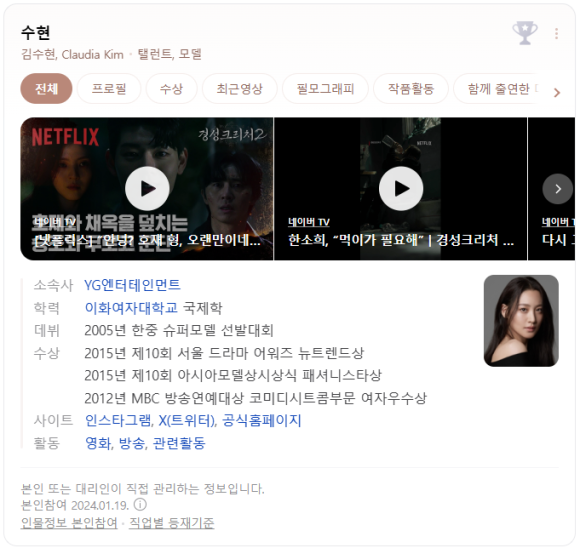The image size is (580, 548).
Task: Open the 수상 tab
Action: (171, 89)
